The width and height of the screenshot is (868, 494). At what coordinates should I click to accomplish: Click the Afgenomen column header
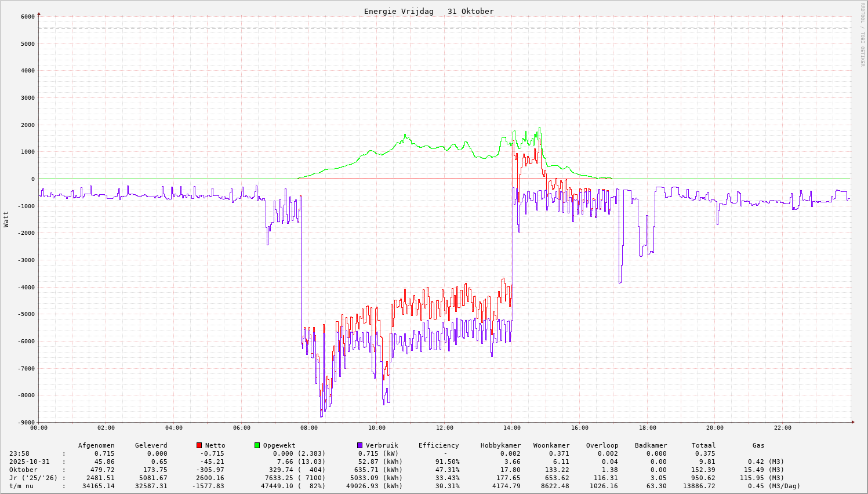[x=96, y=445]
